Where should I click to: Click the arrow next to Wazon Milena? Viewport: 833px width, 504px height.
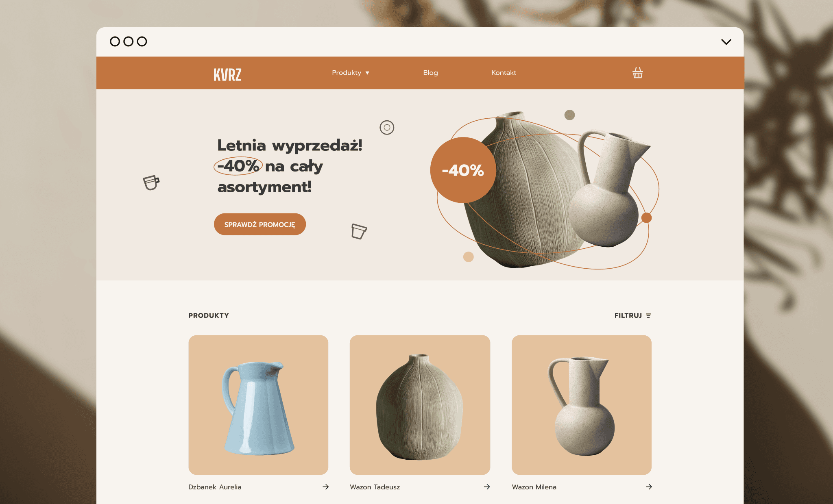649,487
